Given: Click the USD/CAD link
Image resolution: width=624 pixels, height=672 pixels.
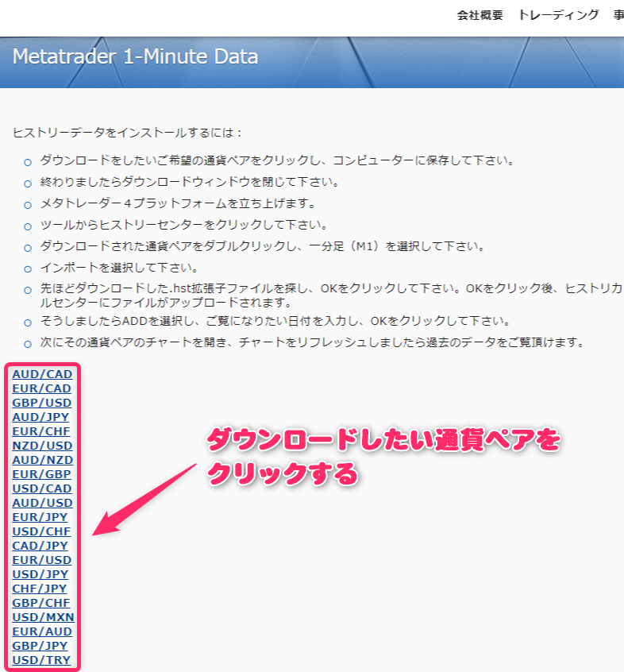Looking at the screenshot, I should click(41, 489).
